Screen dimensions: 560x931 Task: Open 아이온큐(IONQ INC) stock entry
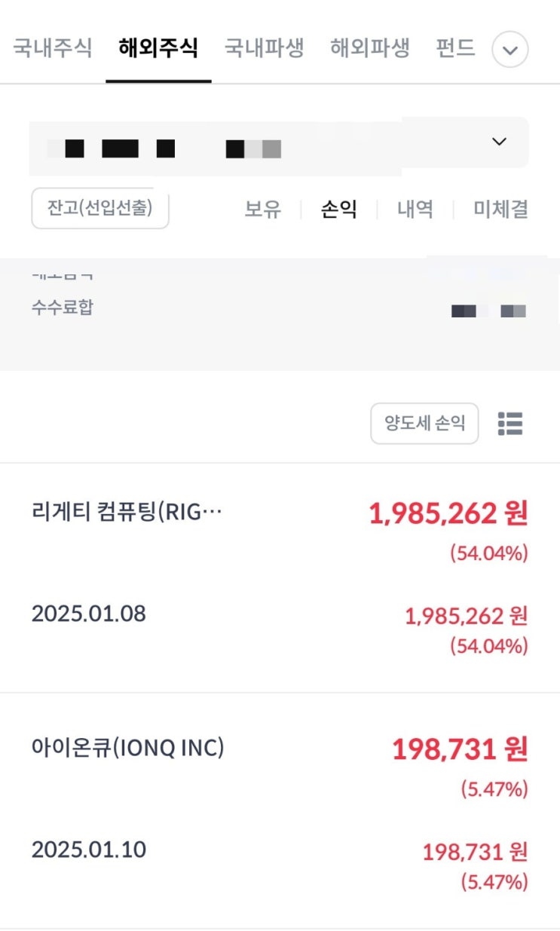pyautogui.click(x=127, y=749)
